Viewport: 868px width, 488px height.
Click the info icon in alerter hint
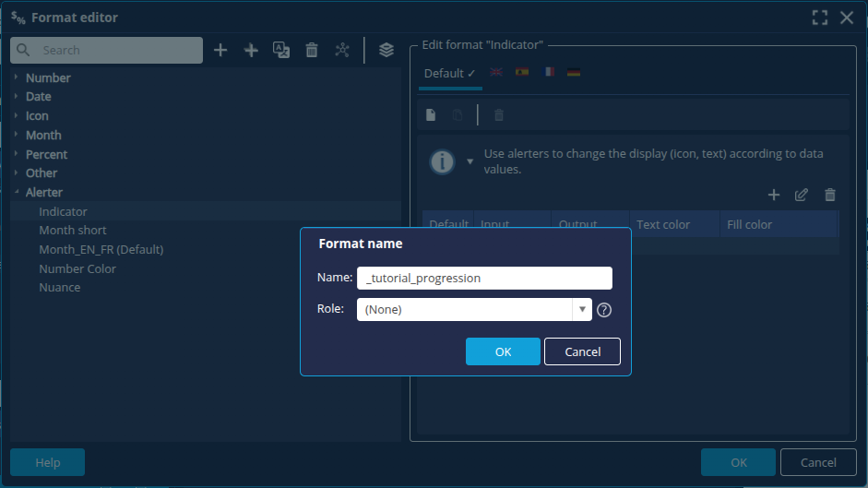tap(443, 161)
